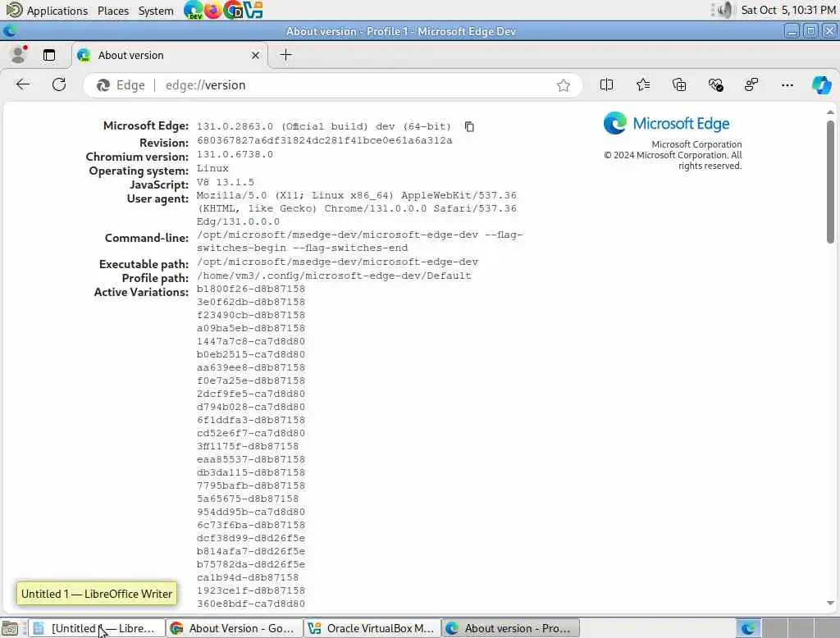The height and width of the screenshot is (638, 840).
Task: Click the page scrollbar up arrow
Action: coord(830,112)
